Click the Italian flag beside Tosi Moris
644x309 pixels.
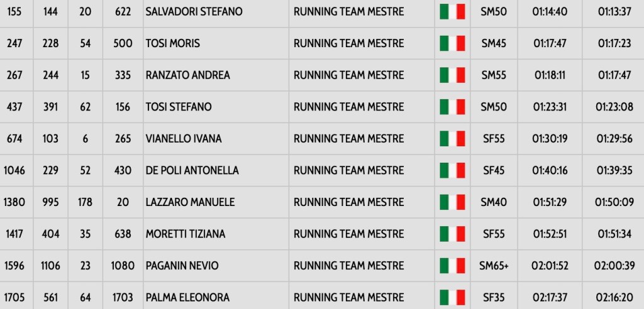coord(452,43)
